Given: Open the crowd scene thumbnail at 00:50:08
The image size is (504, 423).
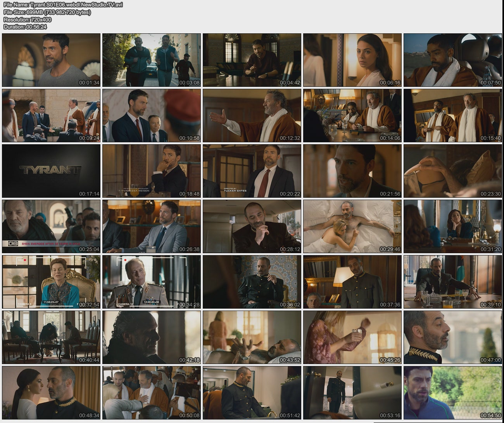Looking at the screenshot, I should click(152, 393).
